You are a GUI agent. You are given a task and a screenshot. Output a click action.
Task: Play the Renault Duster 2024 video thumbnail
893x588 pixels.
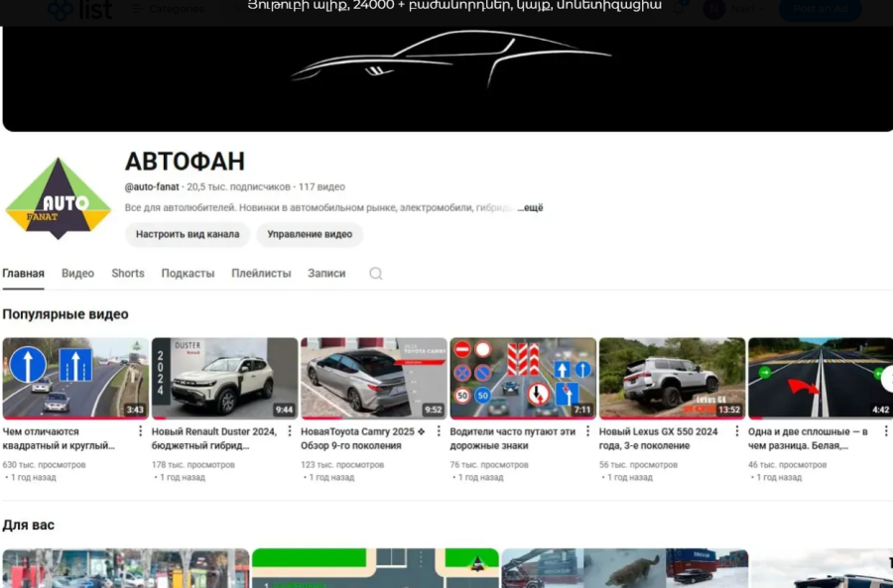(x=224, y=378)
